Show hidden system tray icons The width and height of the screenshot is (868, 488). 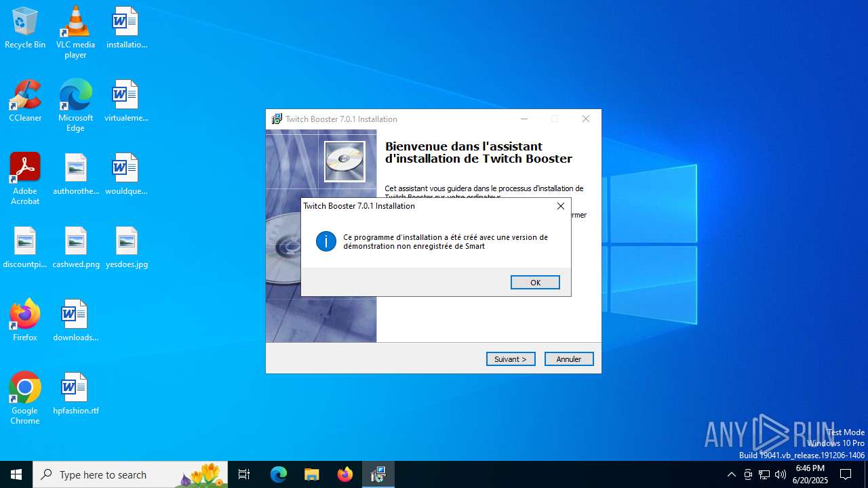tap(731, 474)
